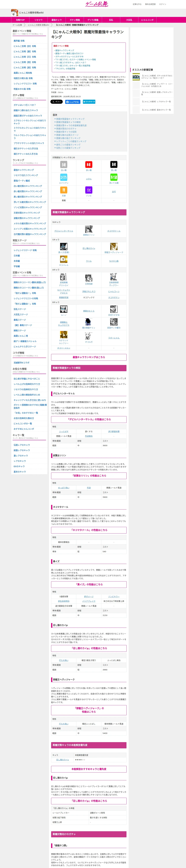Click the 舌切りすずめ character icon
186x868 pixels.
coord(114,309)
